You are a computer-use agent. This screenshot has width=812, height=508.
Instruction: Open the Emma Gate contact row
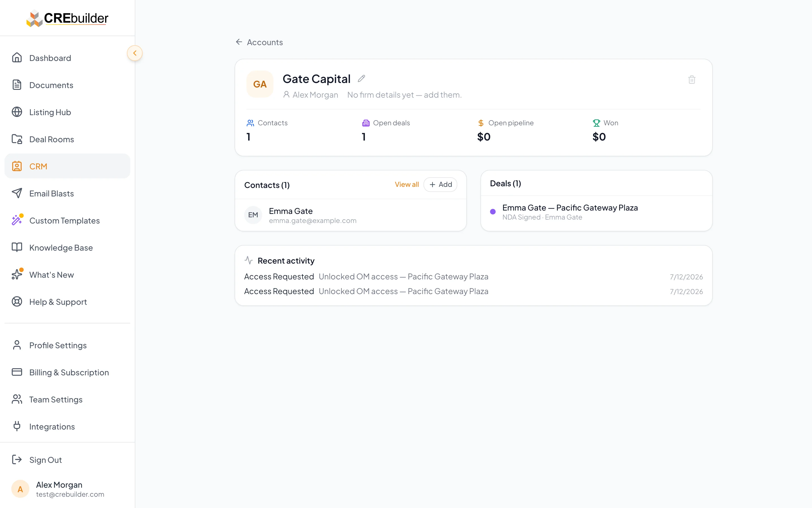[x=351, y=215]
